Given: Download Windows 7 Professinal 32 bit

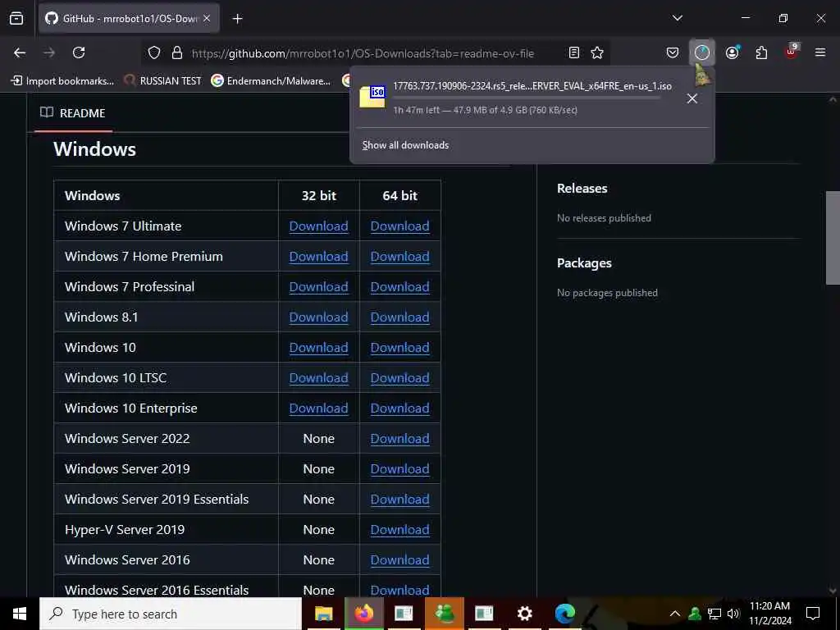Looking at the screenshot, I should (x=319, y=286).
